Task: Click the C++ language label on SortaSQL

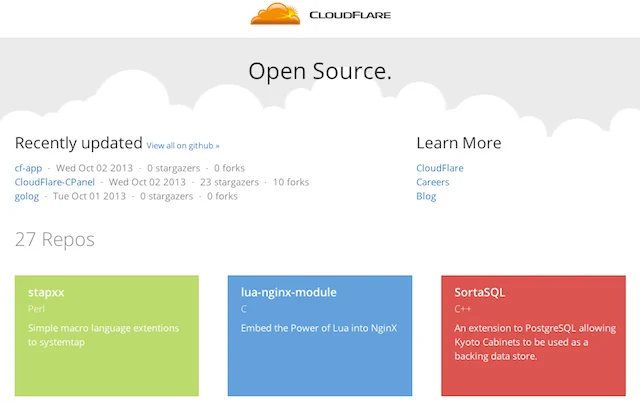Action: [x=462, y=309]
